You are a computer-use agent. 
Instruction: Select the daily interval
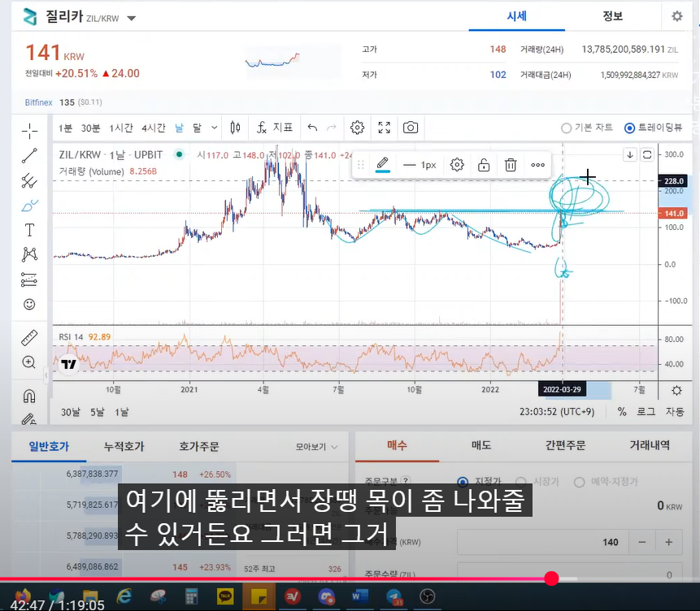[x=179, y=128]
